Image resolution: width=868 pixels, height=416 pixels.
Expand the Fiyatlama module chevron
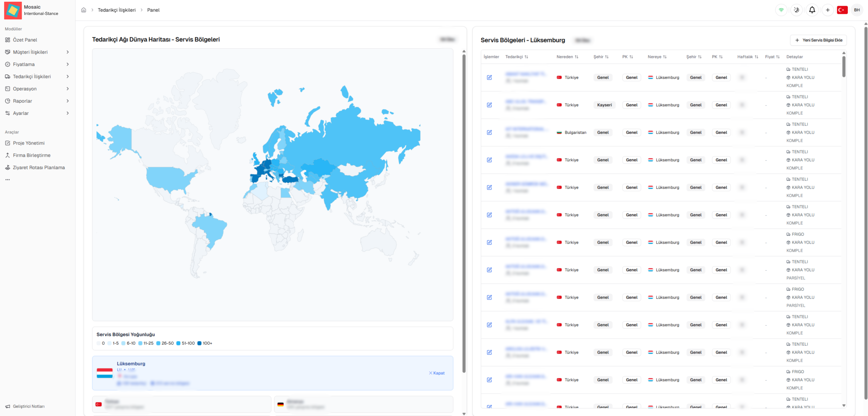click(68, 64)
